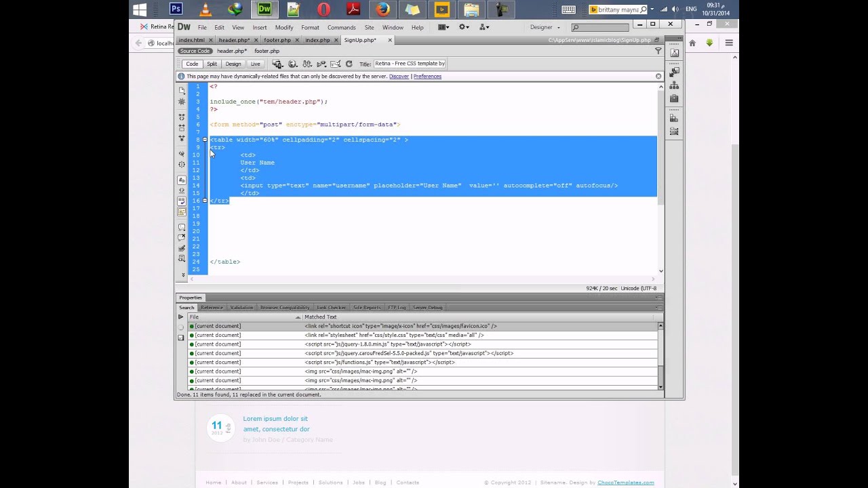Click Balance Braces icon in coding toolbar

pos(182,164)
